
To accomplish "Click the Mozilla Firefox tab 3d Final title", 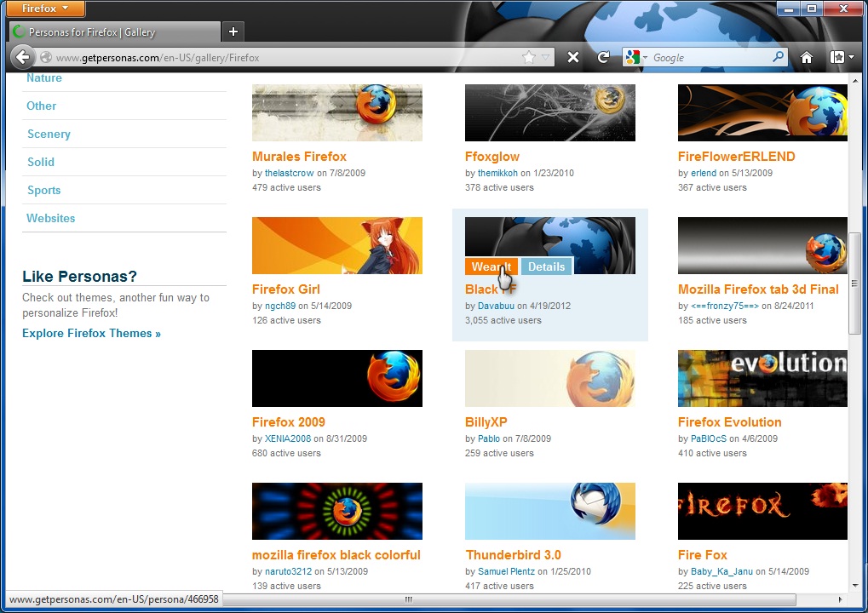I will tap(758, 289).
